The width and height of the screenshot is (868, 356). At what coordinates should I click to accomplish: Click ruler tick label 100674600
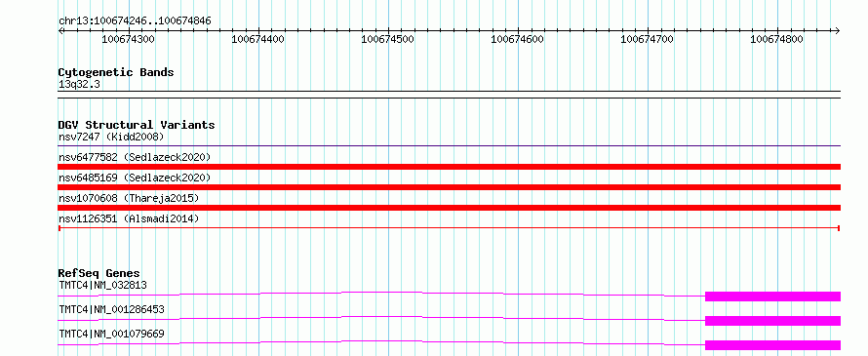click(517, 39)
